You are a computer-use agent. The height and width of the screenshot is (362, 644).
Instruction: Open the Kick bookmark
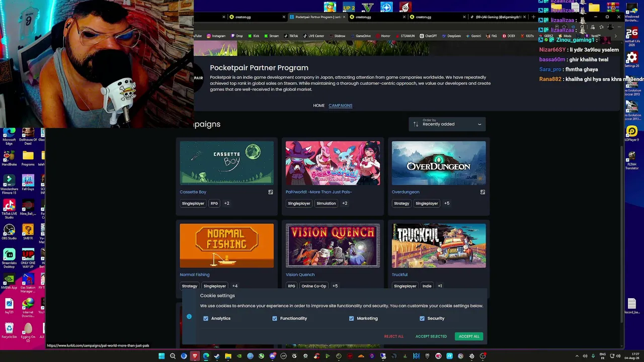click(254, 36)
